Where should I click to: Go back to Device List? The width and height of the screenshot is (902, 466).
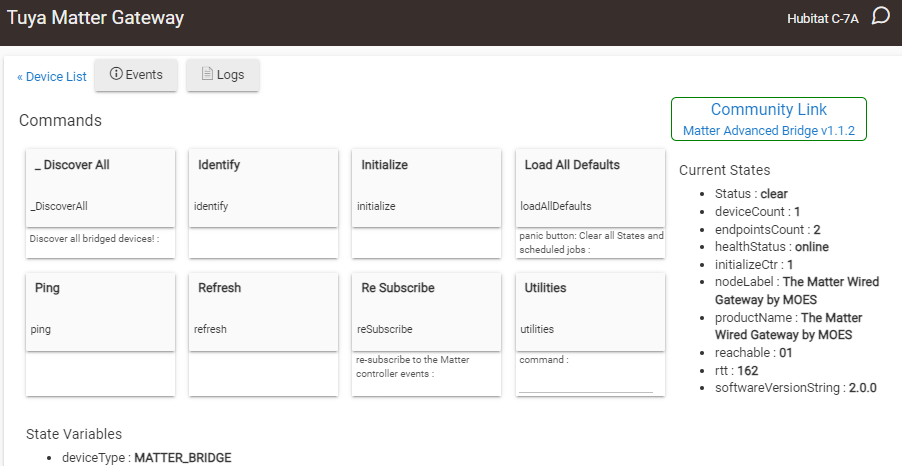[x=52, y=77]
